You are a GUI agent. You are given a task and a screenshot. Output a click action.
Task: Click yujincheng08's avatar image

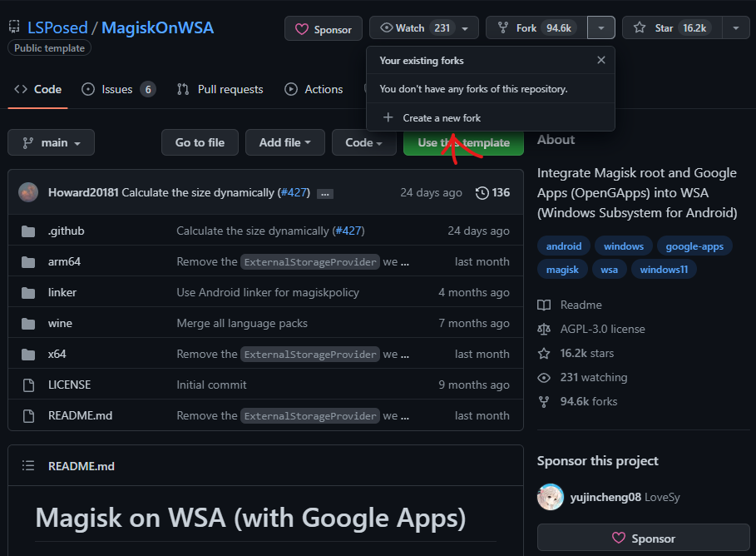550,497
